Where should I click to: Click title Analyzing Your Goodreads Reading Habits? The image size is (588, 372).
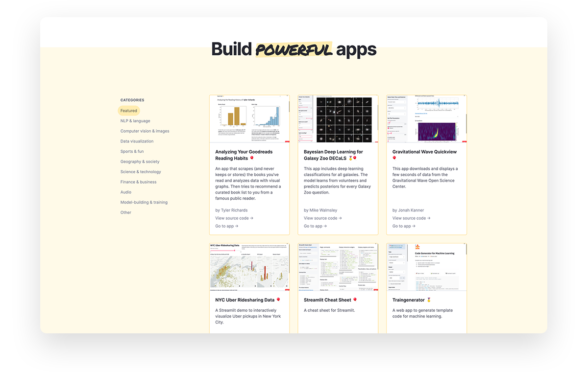pyautogui.click(x=244, y=155)
